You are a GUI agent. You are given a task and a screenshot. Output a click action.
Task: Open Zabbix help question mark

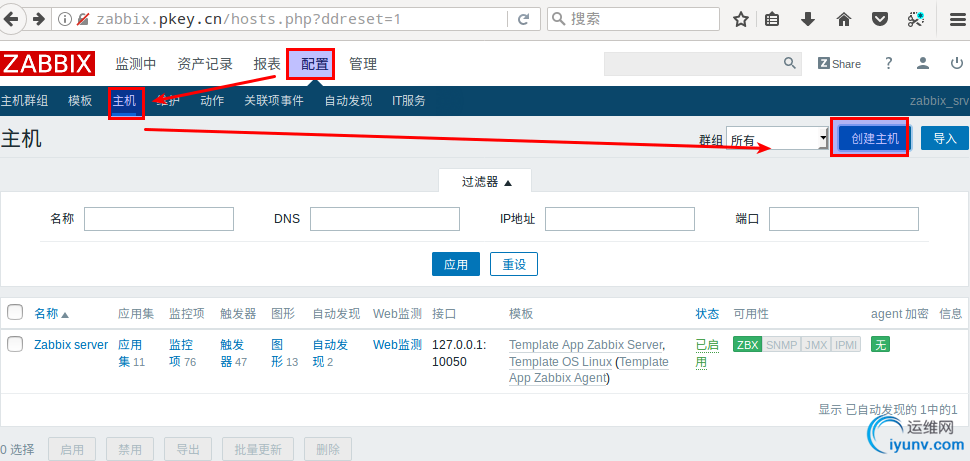888,63
